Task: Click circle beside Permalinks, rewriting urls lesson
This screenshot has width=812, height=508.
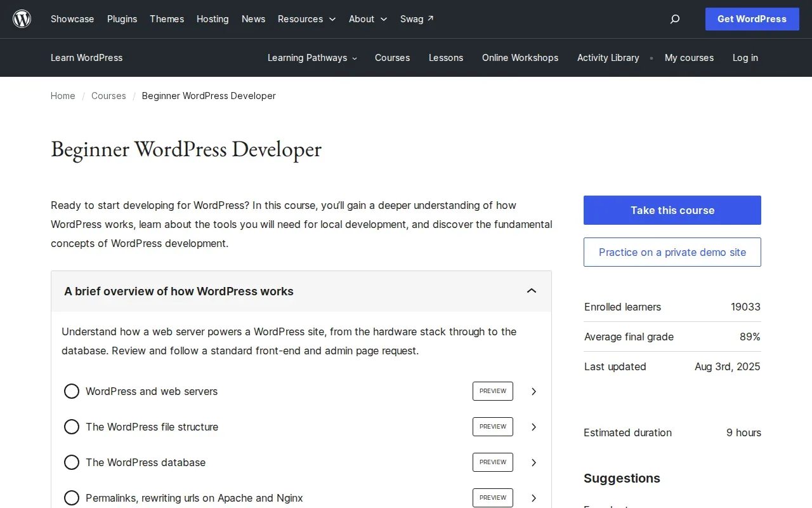Action: [x=72, y=498]
